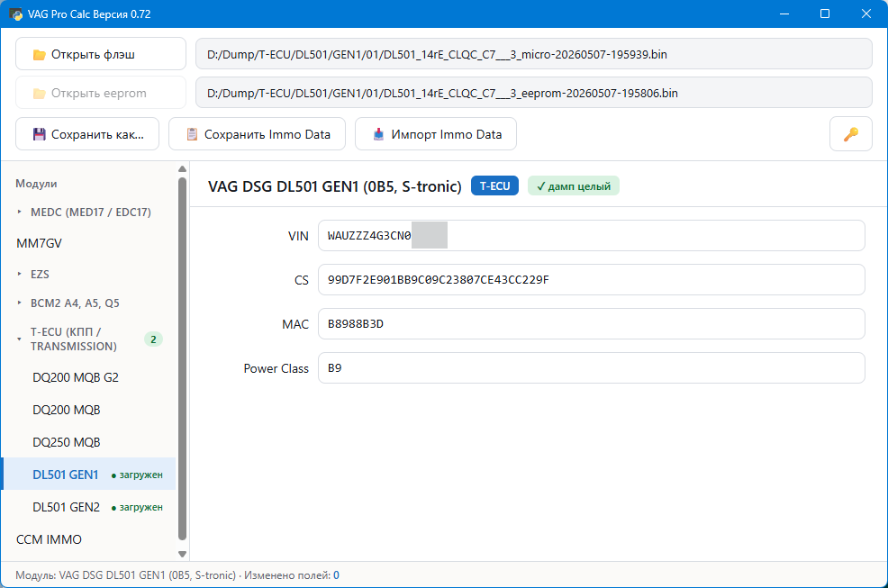The height and width of the screenshot is (588, 888).
Task: Click the sidebar vertical scrollbar thumb
Action: click(182, 359)
